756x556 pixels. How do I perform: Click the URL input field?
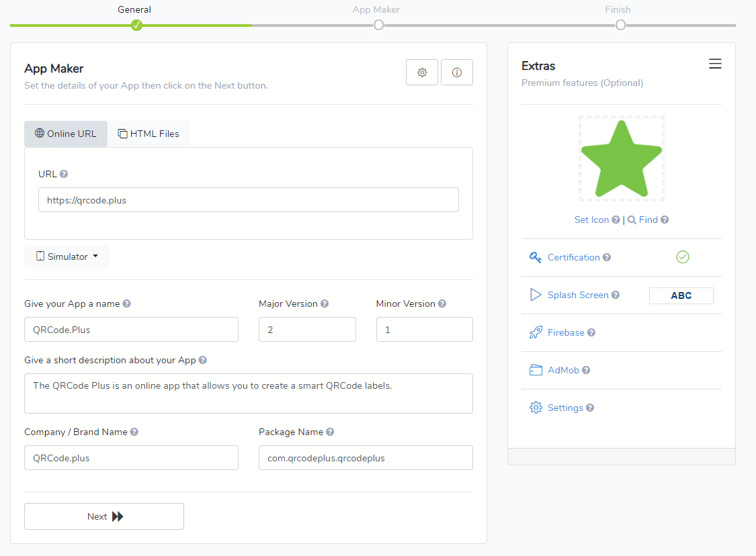tap(248, 200)
